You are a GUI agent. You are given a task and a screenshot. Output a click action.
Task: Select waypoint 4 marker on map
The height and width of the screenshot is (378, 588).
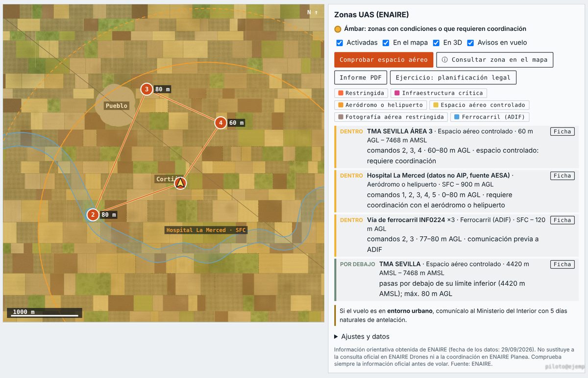(220, 123)
